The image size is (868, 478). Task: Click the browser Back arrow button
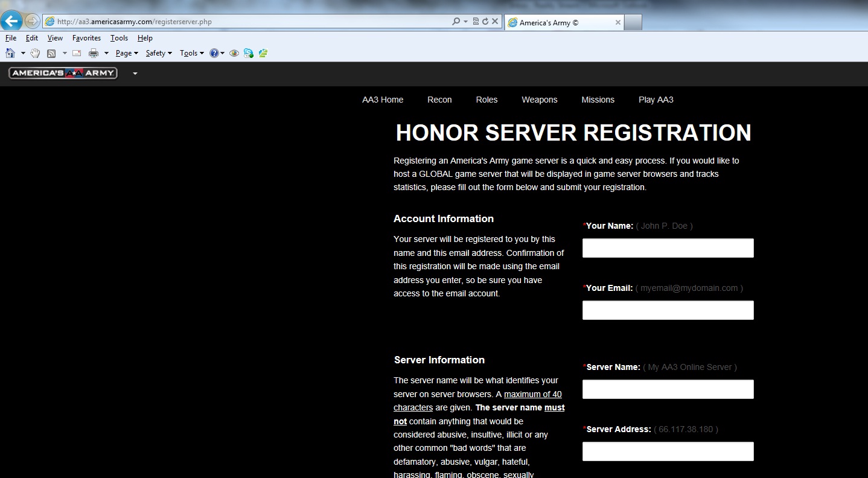(11, 21)
